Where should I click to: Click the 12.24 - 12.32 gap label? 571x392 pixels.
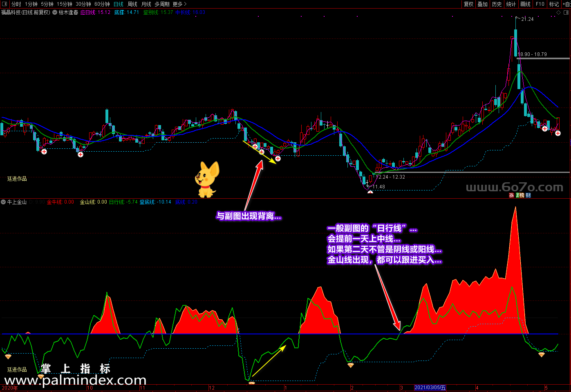(391, 177)
